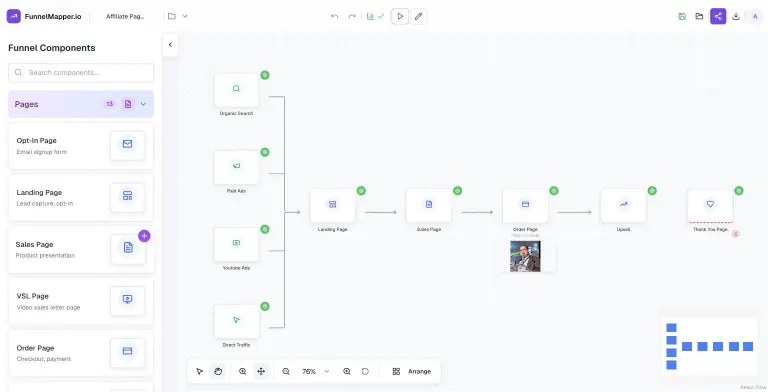The image size is (768, 392).
Task: Activate the hand pan tool
Action: point(218,371)
